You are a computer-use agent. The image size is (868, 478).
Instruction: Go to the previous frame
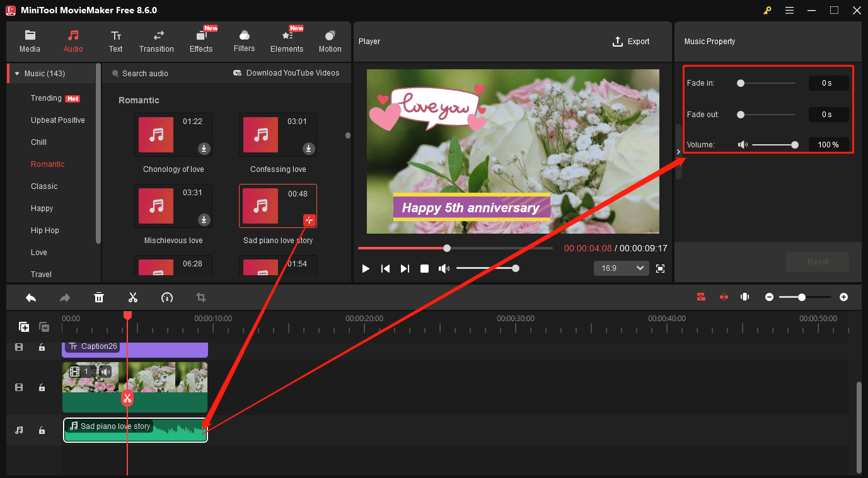[x=385, y=269]
